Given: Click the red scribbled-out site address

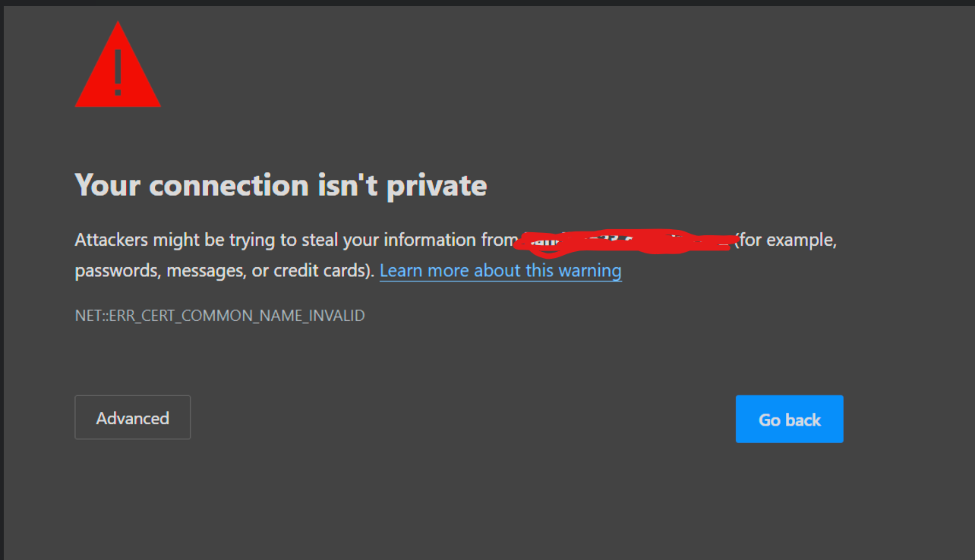Looking at the screenshot, I should [623, 241].
